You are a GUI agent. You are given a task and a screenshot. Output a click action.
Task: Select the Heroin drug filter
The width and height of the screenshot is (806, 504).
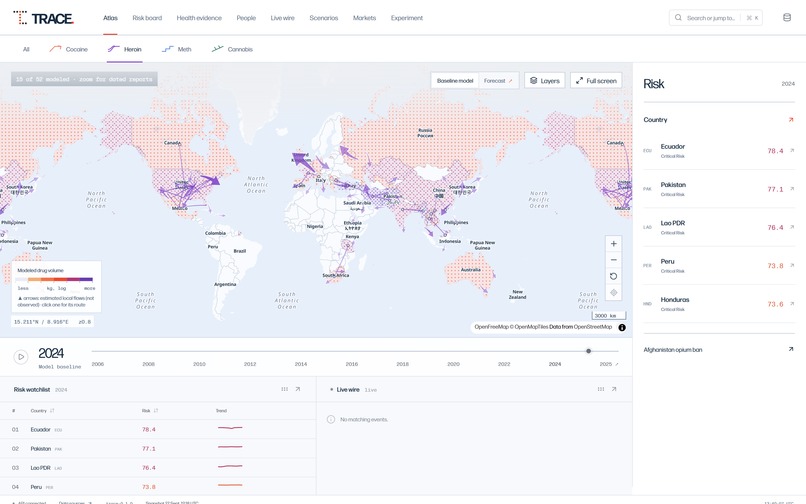pyautogui.click(x=124, y=49)
